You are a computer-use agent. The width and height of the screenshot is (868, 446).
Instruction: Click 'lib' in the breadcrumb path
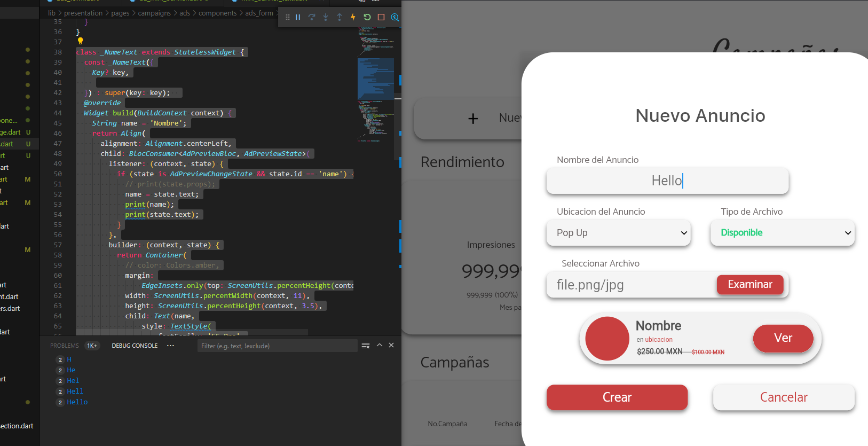52,13
